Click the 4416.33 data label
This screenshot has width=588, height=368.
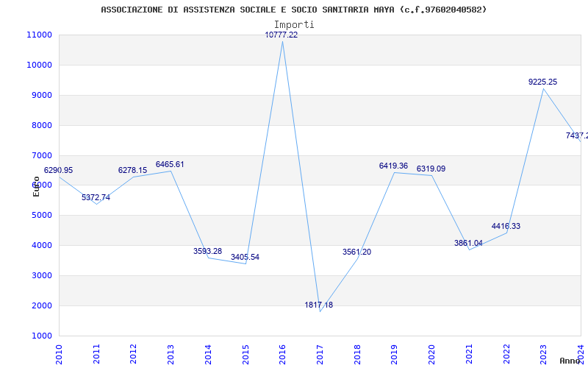point(506,227)
